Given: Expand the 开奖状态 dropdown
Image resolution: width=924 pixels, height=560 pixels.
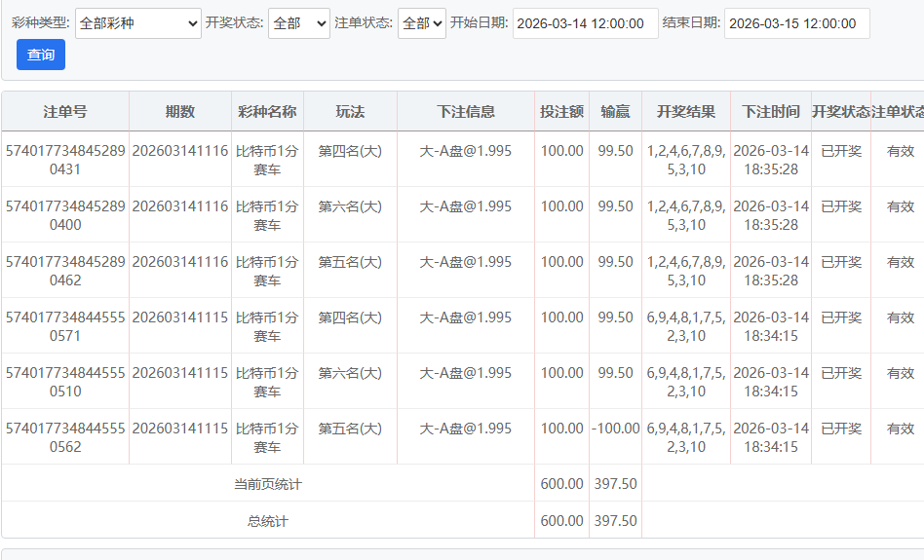Looking at the screenshot, I should pyautogui.click(x=298, y=23).
